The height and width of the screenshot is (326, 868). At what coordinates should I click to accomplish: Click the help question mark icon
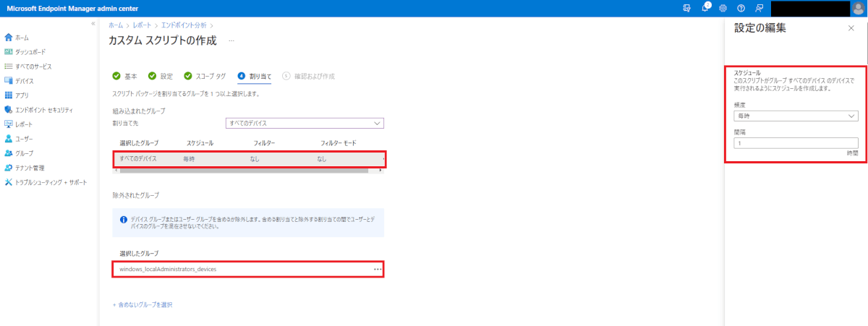pos(741,8)
